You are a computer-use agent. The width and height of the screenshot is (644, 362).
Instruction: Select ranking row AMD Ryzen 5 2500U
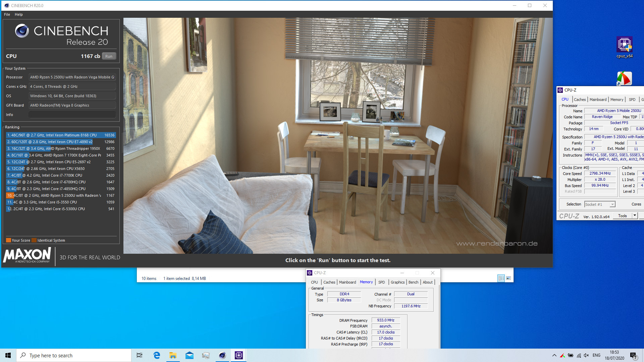[61, 195]
